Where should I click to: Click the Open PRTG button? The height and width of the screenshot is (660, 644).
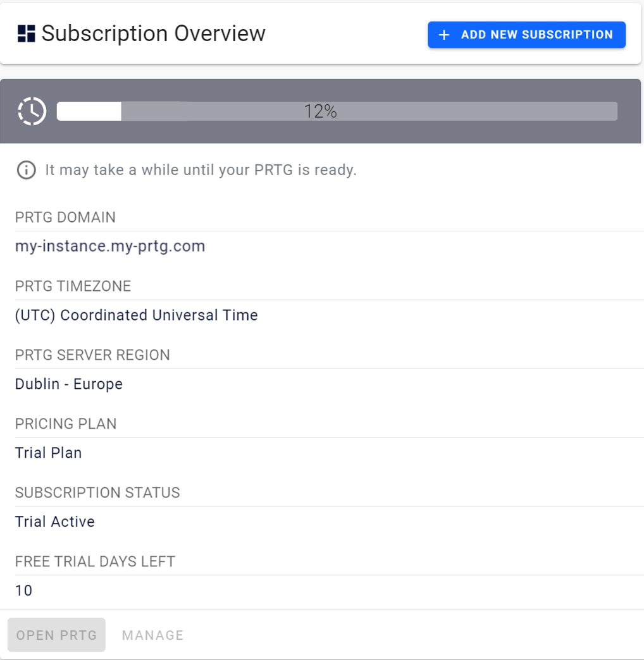(x=56, y=635)
